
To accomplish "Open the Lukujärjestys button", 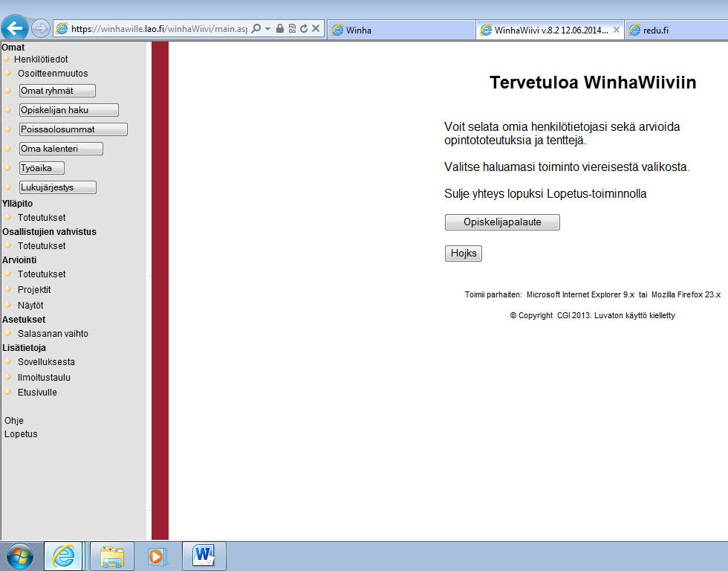I will click(58, 187).
